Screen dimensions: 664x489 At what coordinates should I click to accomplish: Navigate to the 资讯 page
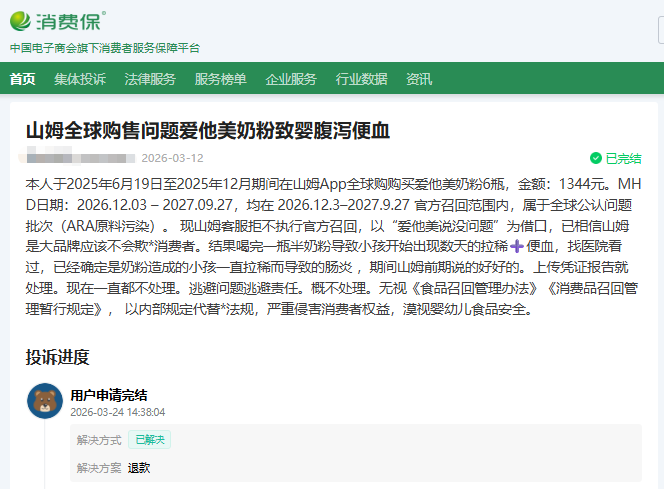click(x=419, y=79)
